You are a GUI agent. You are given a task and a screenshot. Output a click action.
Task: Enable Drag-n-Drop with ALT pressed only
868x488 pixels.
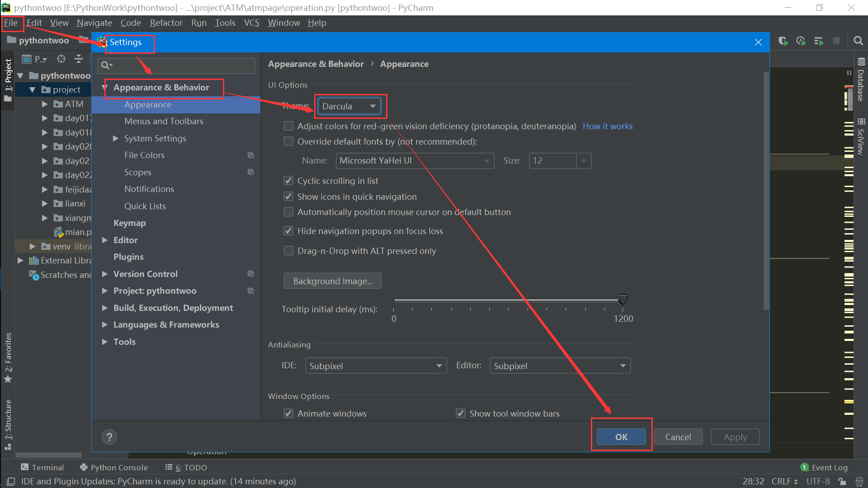pyautogui.click(x=288, y=251)
